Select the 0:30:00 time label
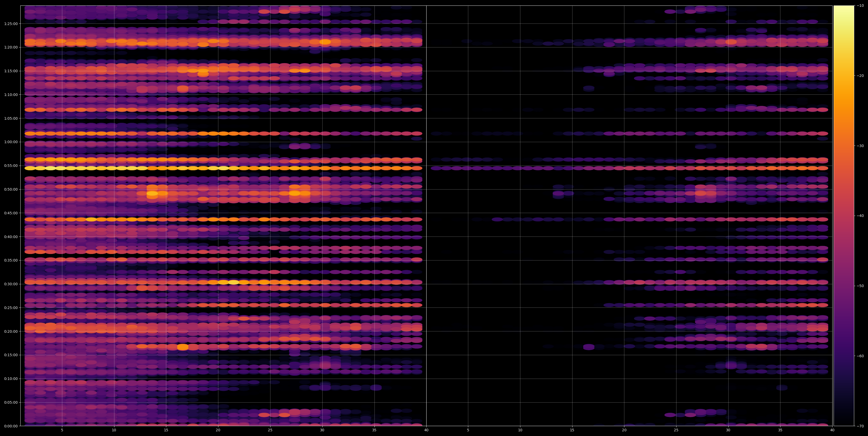Screen dimensions: 868x436 click(x=11, y=284)
